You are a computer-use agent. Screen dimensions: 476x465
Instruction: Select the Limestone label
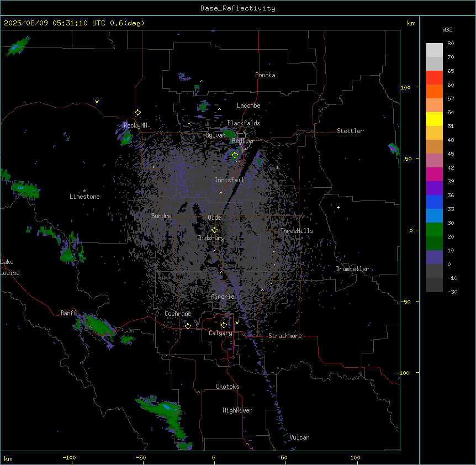pyautogui.click(x=84, y=197)
